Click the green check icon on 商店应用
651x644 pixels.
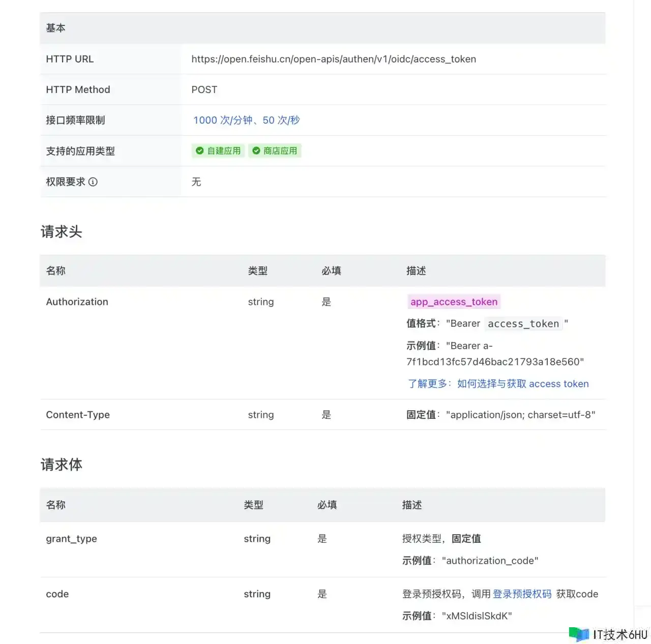(256, 151)
